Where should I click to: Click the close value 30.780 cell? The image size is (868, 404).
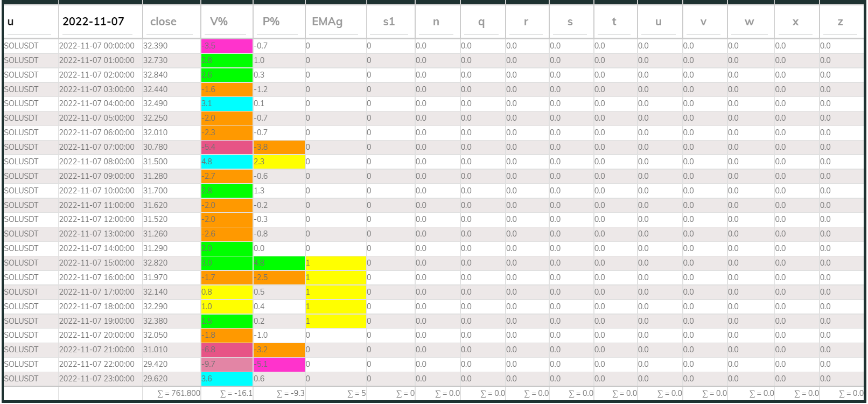point(156,147)
